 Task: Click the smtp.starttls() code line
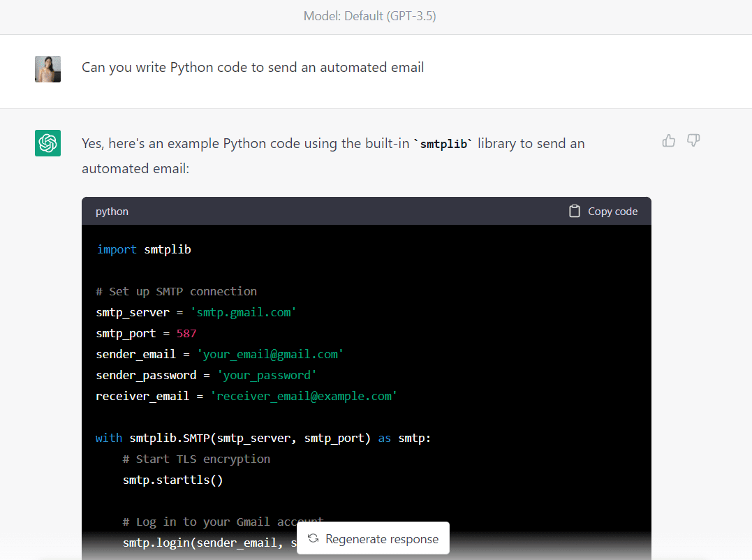[172, 480]
